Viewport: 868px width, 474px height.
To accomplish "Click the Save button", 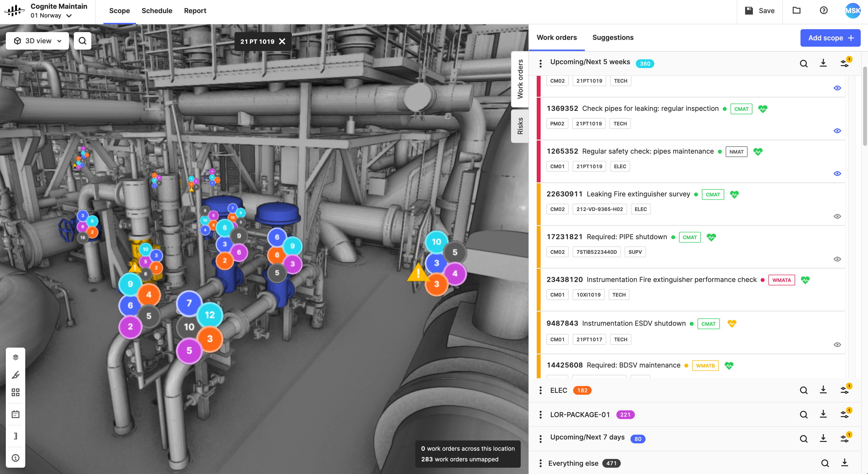I will (x=759, y=11).
